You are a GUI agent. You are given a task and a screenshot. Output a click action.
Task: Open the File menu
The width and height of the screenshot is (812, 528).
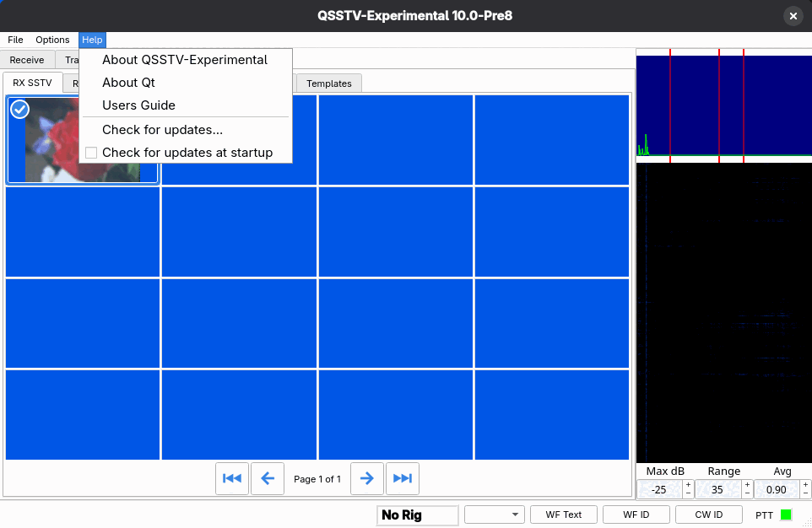15,40
